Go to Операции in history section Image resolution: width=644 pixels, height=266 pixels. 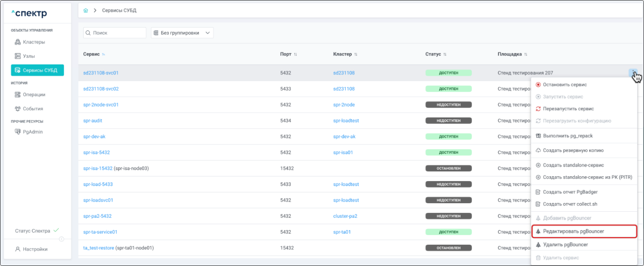[x=34, y=95]
